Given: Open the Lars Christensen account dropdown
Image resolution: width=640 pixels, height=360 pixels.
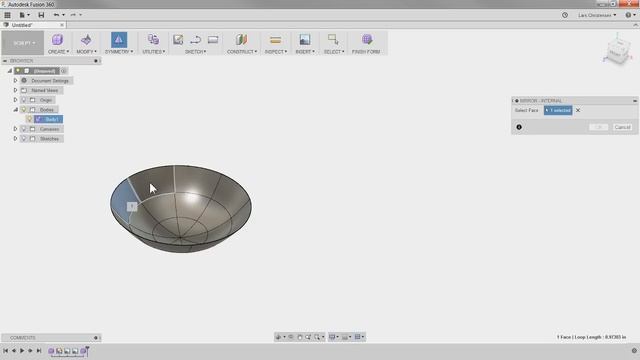Looking at the screenshot, I should click(597, 15).
